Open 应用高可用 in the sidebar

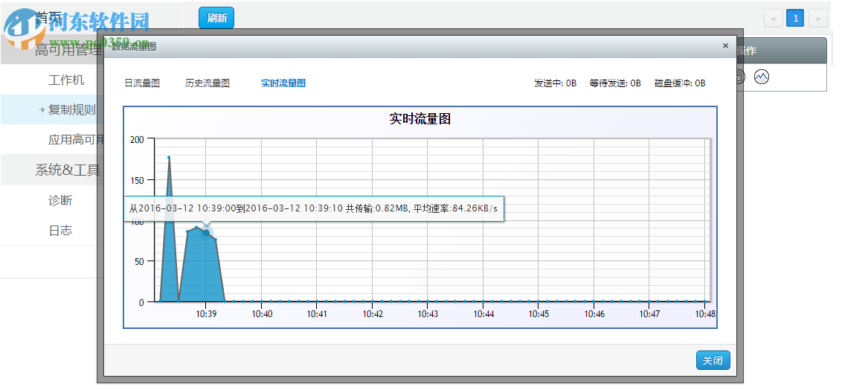(77, 140)
